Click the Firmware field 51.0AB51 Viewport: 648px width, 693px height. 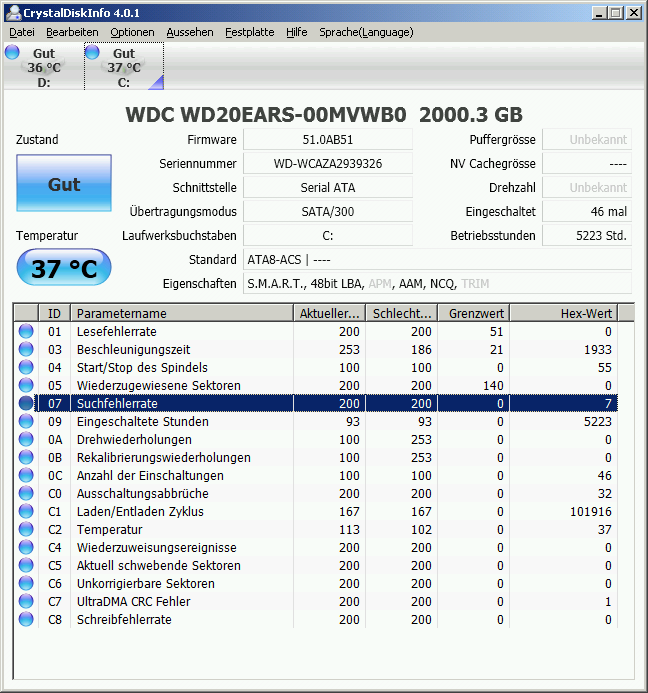pos(328,140)
